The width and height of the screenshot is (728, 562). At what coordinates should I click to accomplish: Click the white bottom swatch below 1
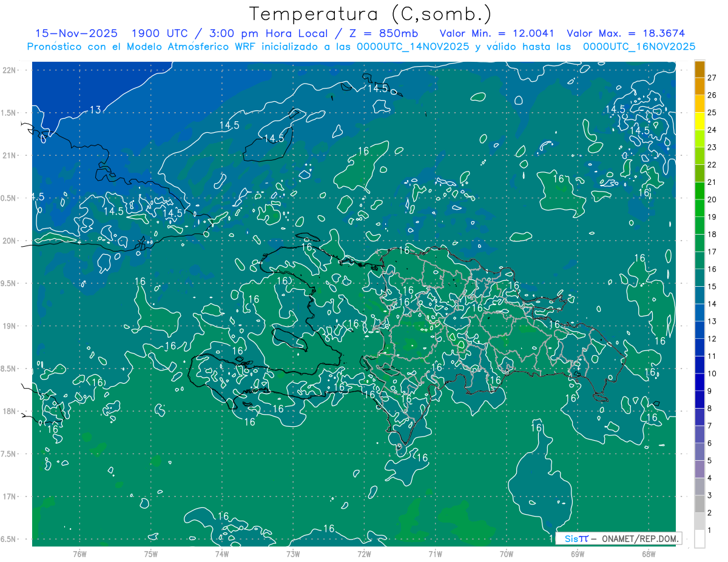coord(699,539)
